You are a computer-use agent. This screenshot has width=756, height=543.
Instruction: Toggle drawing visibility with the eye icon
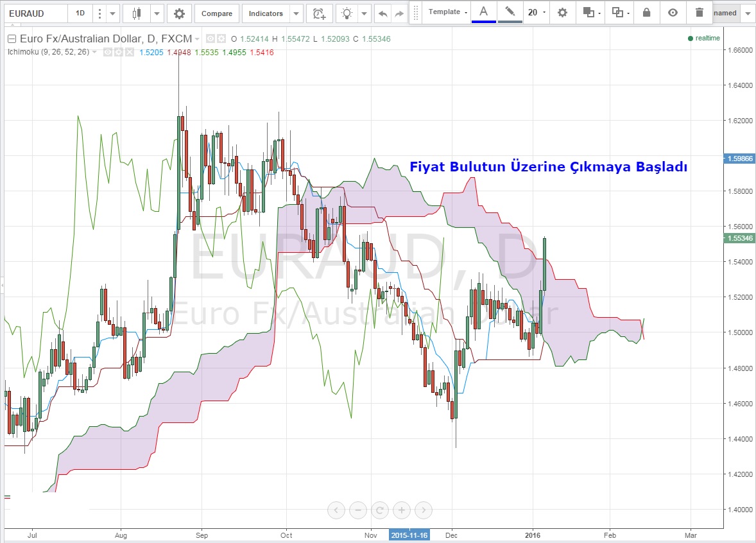672,12
